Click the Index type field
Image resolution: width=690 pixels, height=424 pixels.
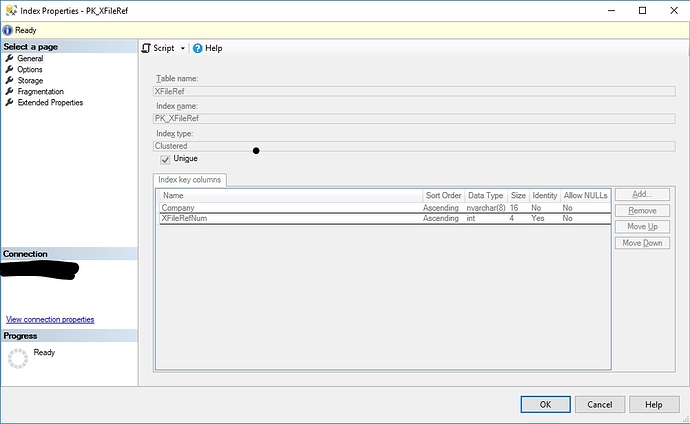tap(414, 146)
